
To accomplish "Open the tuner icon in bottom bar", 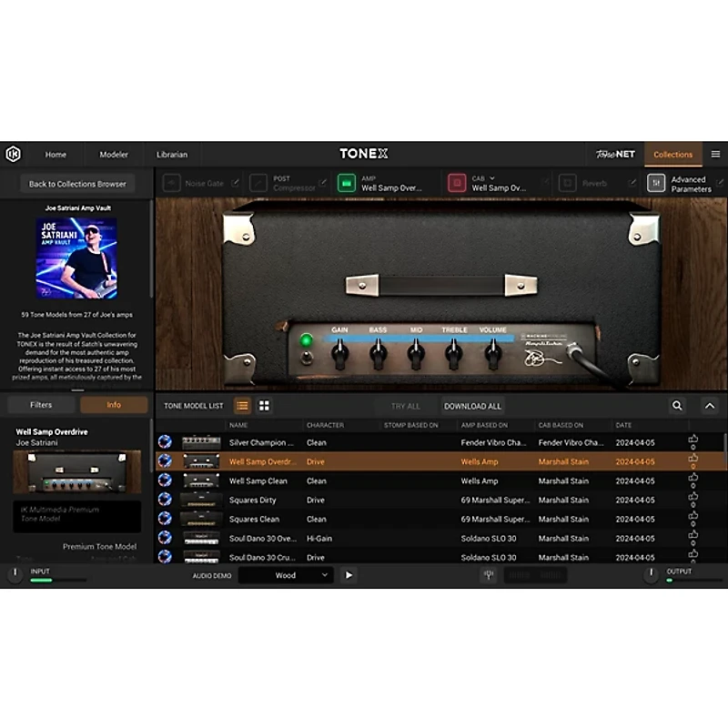I will 489,575.
